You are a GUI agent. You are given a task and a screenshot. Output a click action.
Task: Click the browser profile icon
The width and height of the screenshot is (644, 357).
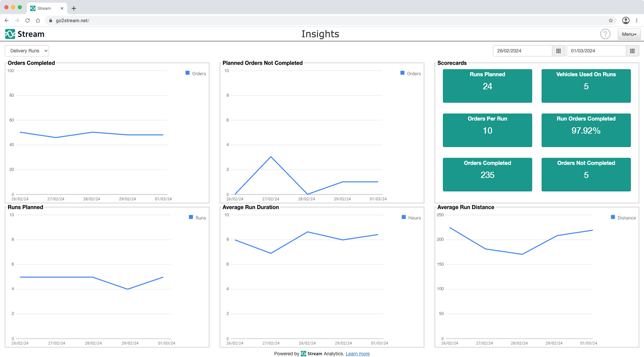point(625,20)
